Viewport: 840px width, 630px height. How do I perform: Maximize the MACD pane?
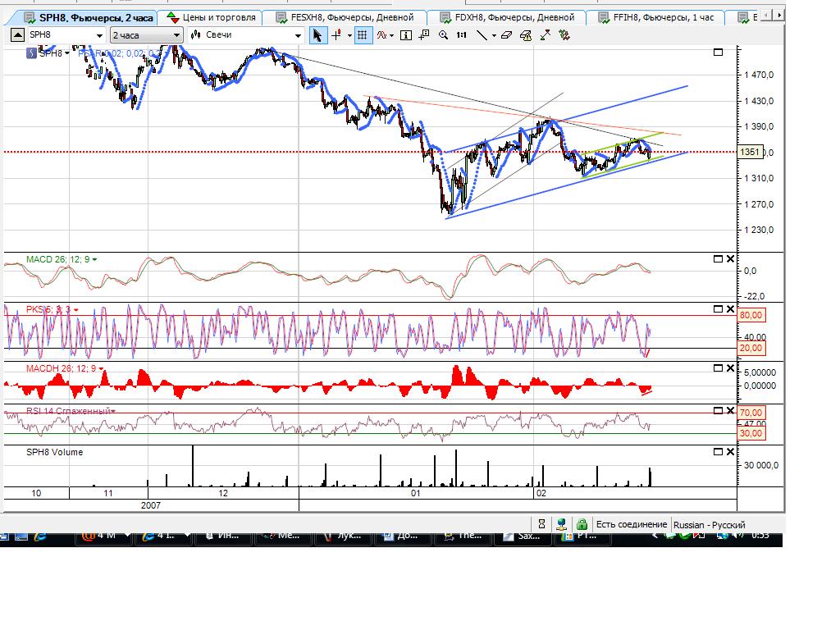[x=719, y=259]
